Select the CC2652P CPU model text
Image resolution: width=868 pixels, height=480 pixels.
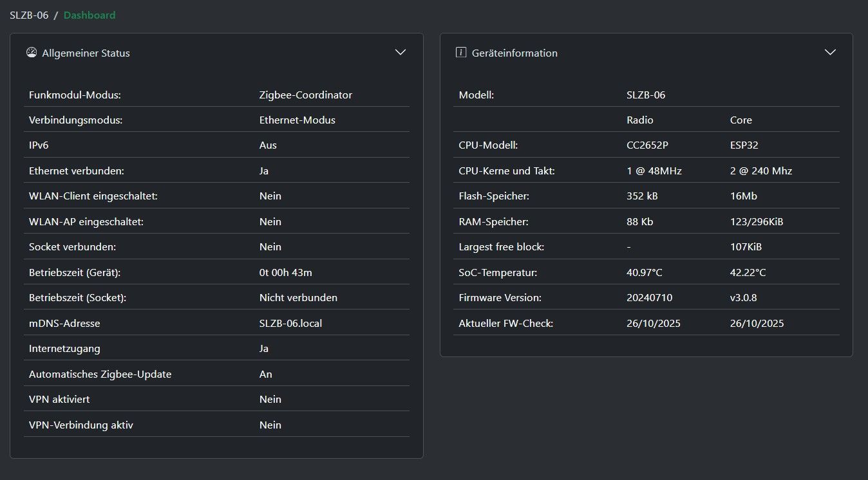click(x=647, y=145)
